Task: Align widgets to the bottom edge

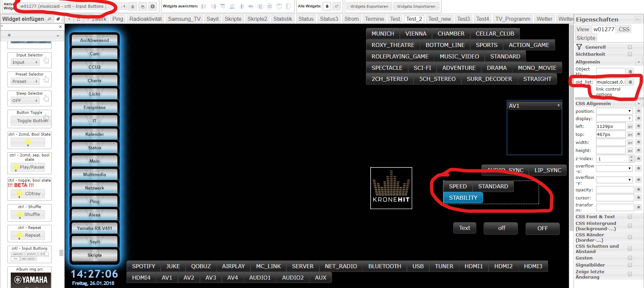Action: (232, 6)
